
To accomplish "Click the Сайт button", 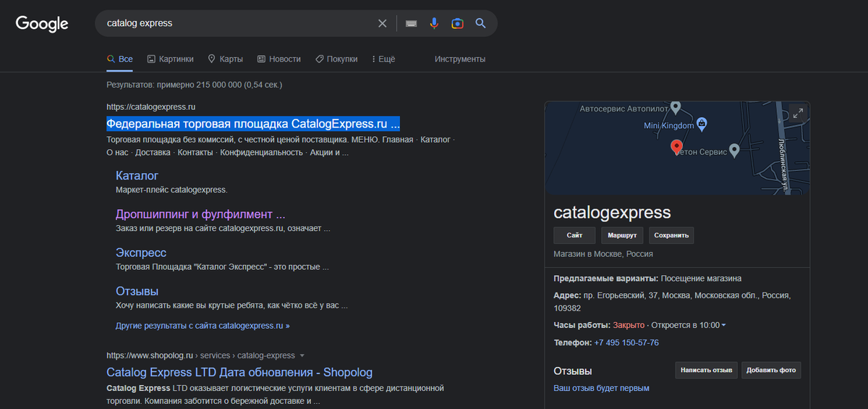I will click(574, 235).
